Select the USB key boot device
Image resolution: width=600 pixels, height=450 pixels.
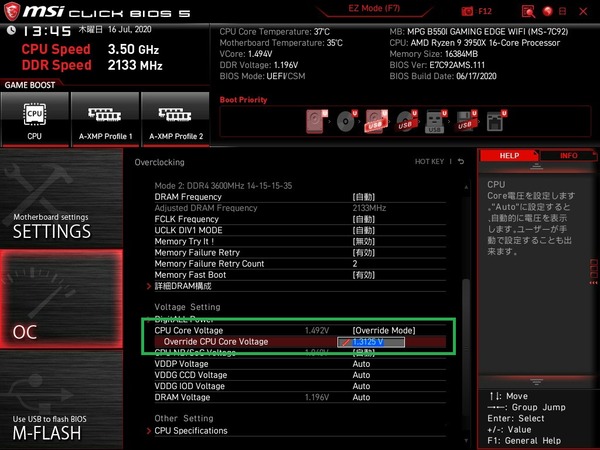point(435,121)
